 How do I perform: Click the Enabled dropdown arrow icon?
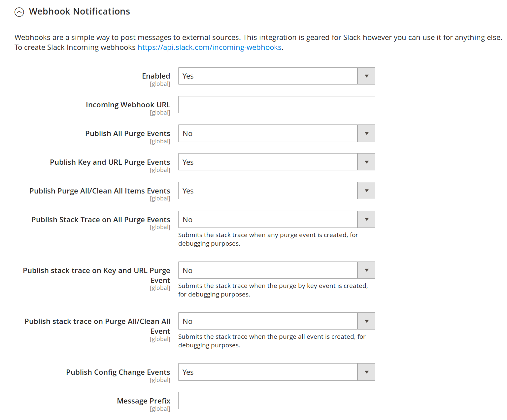click(366, 76)
